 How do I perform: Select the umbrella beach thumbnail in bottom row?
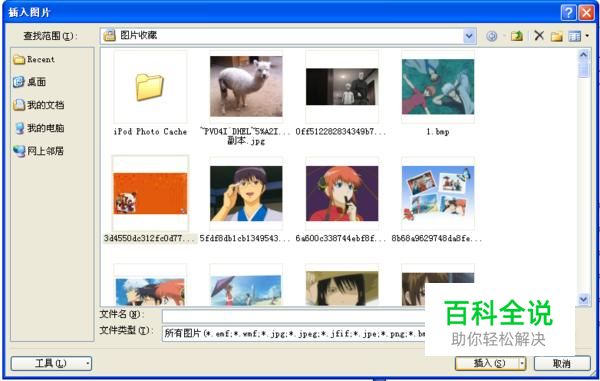246,290
